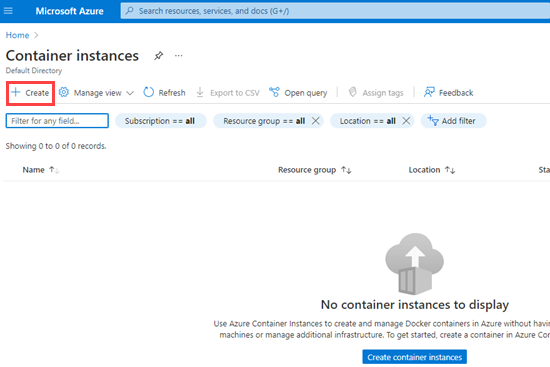Click the 'Container instances' page title
550x367 pixels.
tap(72, 56)
